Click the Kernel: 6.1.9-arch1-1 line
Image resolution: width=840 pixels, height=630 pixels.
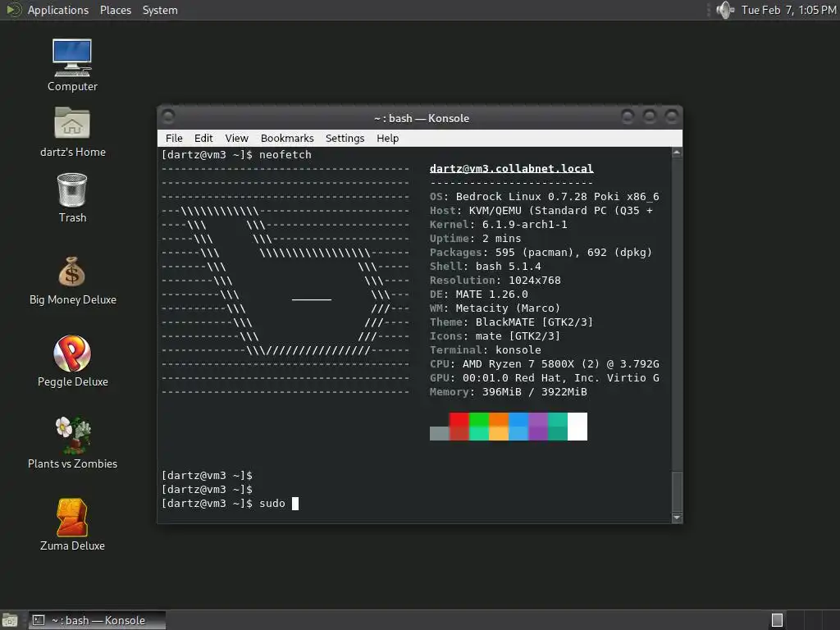tap(498, 225)
